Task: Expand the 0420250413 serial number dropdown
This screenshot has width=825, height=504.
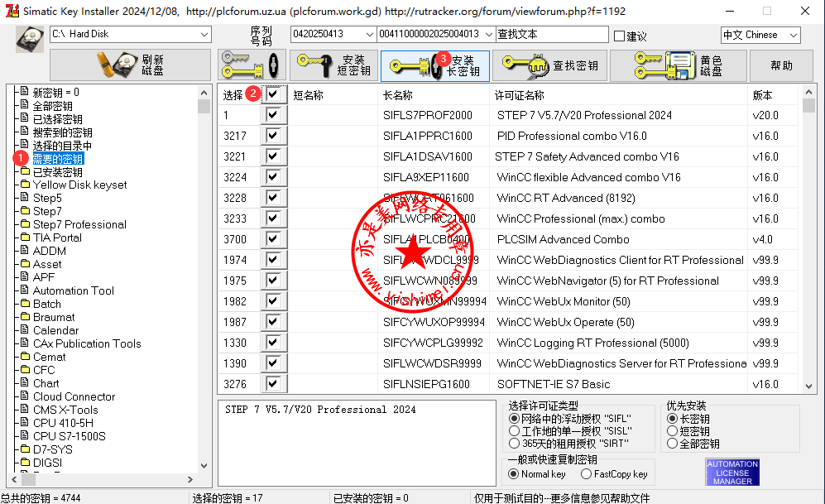Action: (x=368, y=34)
